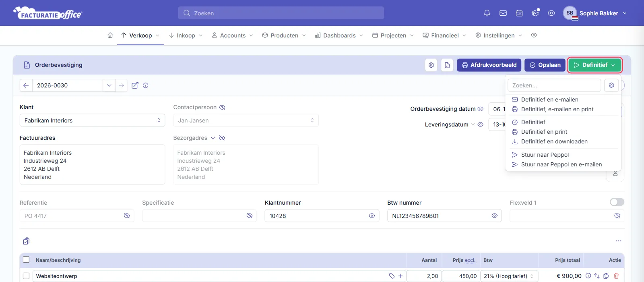Go to the previous order with the left arrow
The image size is (644, 282).
tap(26, 85)
